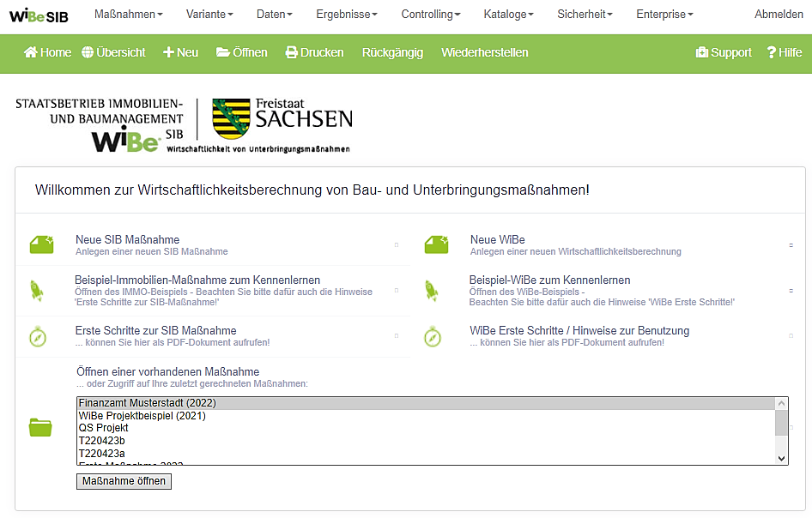Image resolution: width=812 pixels, height=518 pixels.
Task: Click the Maßnahme öffnen button
Action: coord(124,481)
